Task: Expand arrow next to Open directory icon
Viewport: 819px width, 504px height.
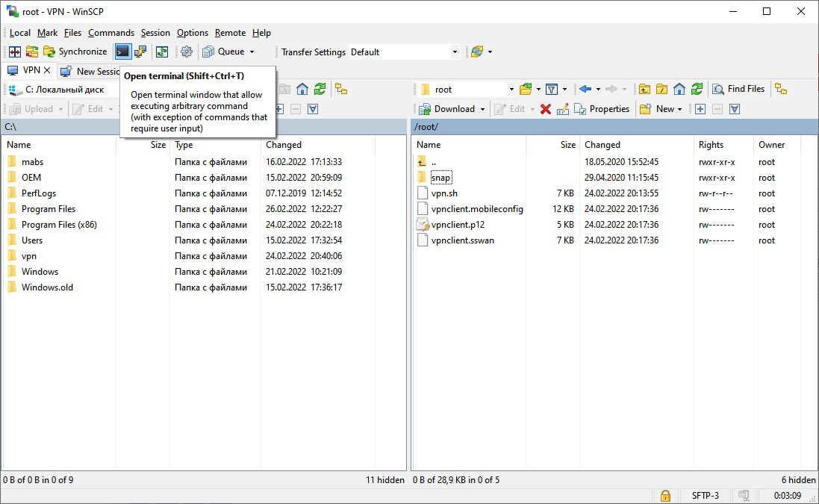Action: click(x=538, y=90)
